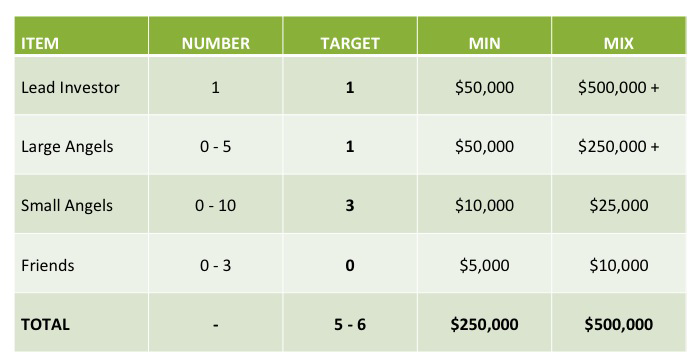Click the Large Angels row label
Viewport: 700px width, 364px height.
point(67,146)
